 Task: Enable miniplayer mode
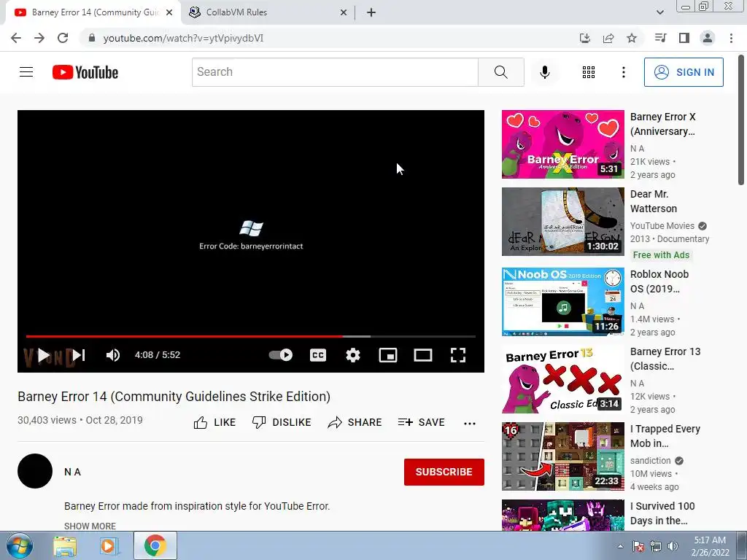(x=388, y=355)
